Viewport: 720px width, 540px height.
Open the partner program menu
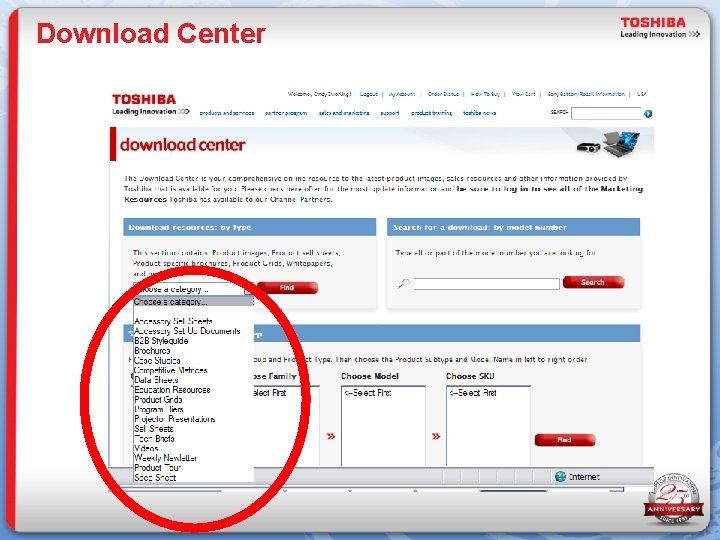coord(286,113)
